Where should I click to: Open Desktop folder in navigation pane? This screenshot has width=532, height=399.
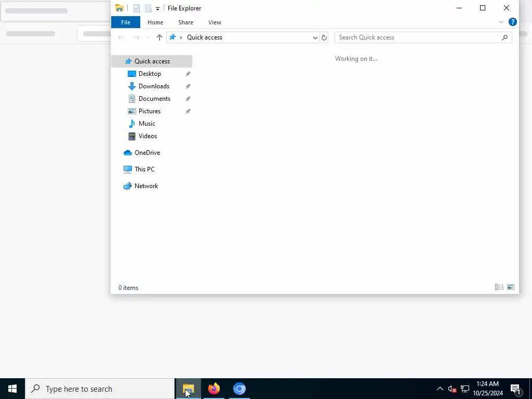coord(150,74)
